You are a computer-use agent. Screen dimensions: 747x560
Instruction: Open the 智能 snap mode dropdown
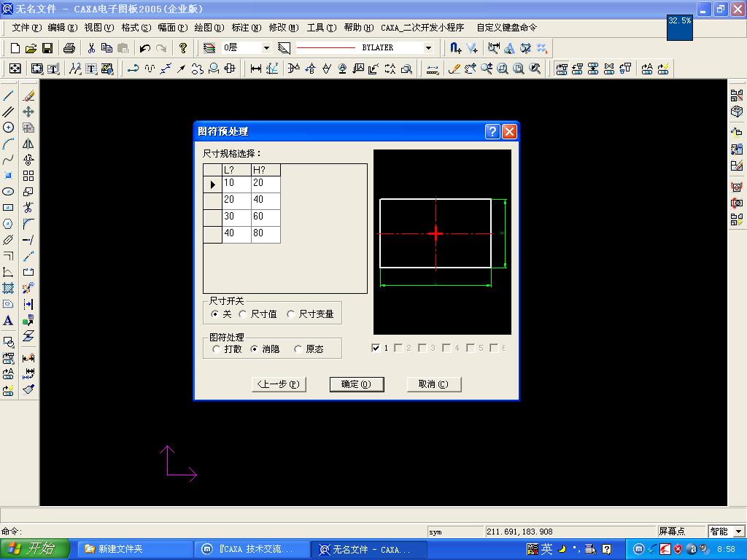coord(739,532)
